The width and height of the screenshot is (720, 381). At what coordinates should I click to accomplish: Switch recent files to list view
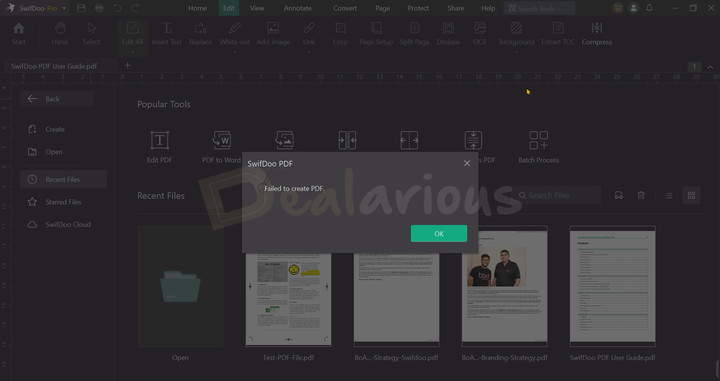point(669,196)
